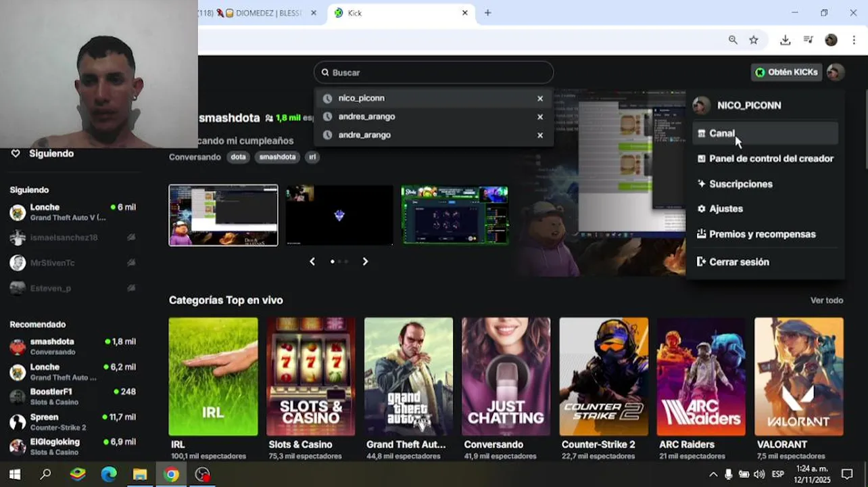The width and height of the screenshot is (868, 487).
Task: Click Ver todo categories link
Action: tap(827, 300)
